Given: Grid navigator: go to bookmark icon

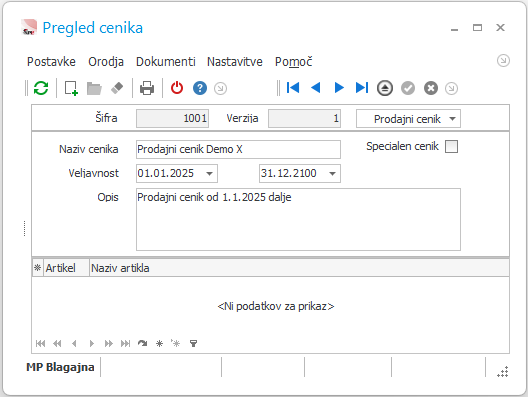Looking at the screenshot, I should point(176,343).
